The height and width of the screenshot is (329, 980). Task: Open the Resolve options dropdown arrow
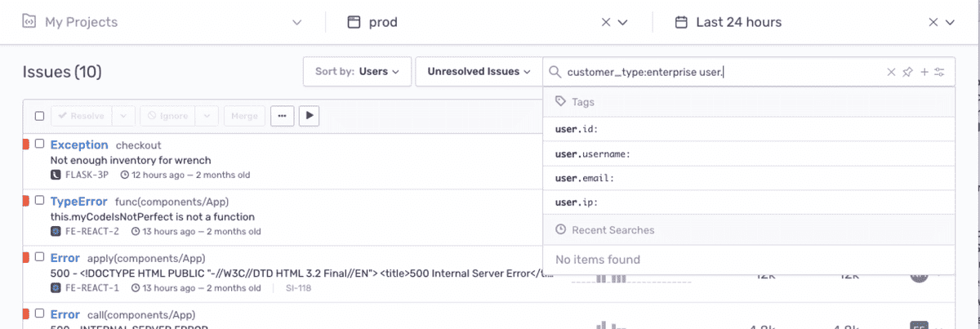(x=122, y=116)
